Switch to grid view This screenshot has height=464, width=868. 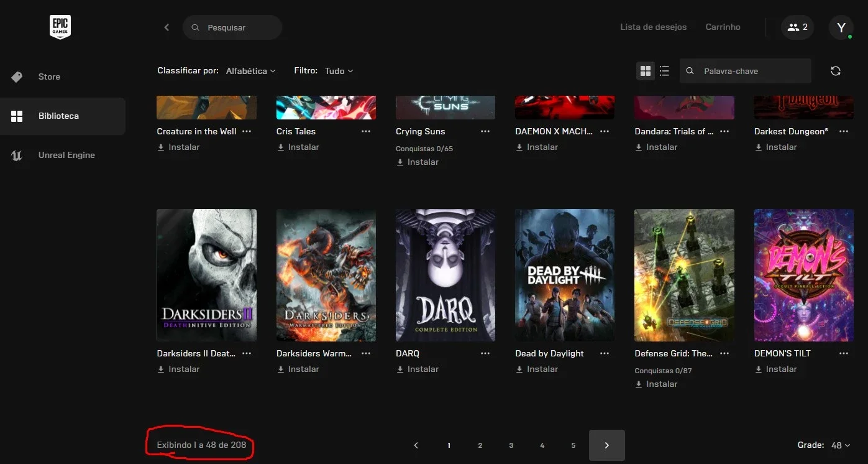[646, 71]
